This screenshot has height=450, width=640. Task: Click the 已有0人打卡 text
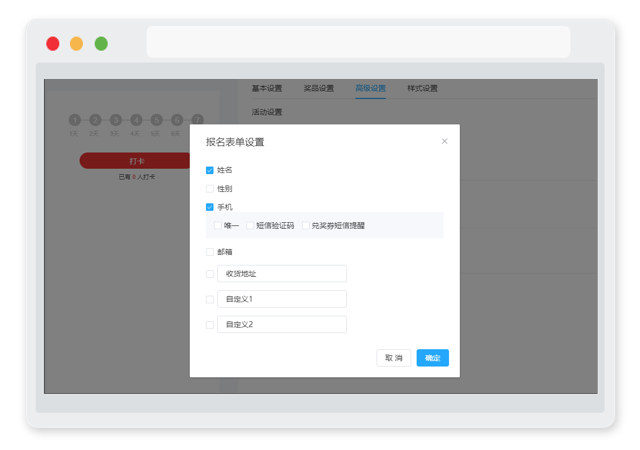(137, 177)
